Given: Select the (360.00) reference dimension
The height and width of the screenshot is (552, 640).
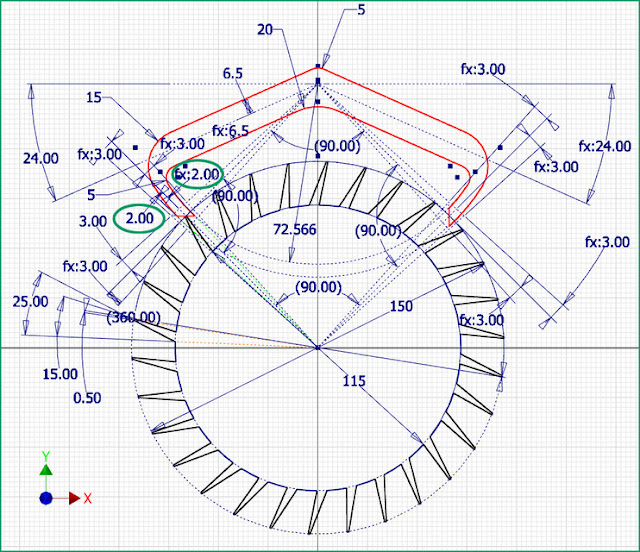Looking at the screenshot, I should tap(133, 317).
